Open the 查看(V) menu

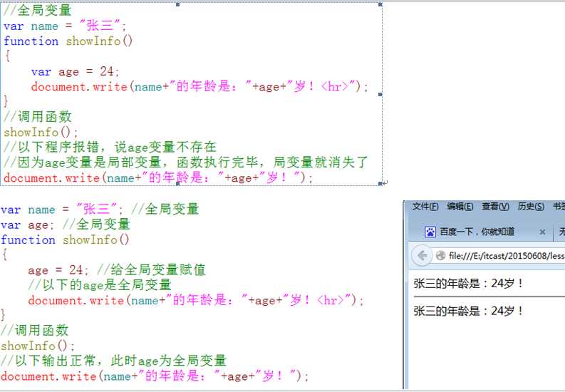[495, 207]
